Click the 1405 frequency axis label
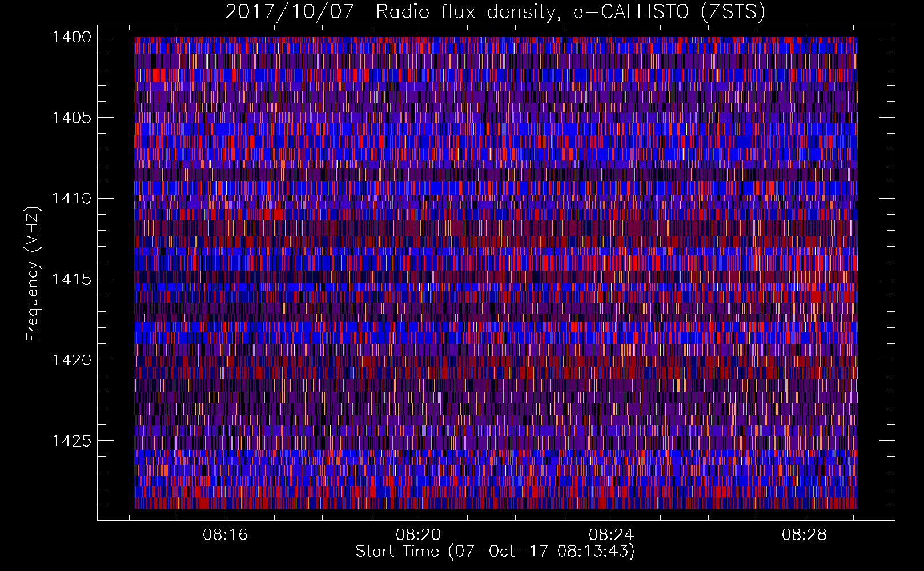The width and height of the screenshot is (924, 571). (x=71, y=118)
